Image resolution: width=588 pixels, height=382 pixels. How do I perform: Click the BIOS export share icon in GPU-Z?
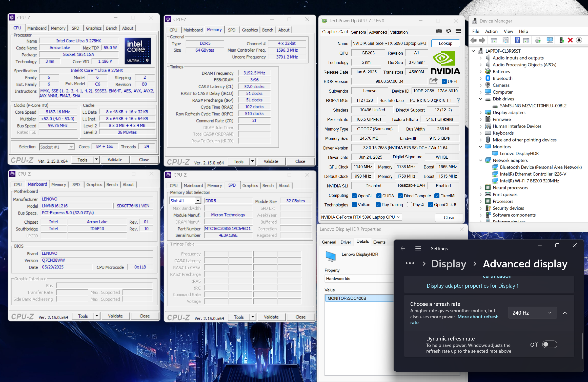[434, 81]
